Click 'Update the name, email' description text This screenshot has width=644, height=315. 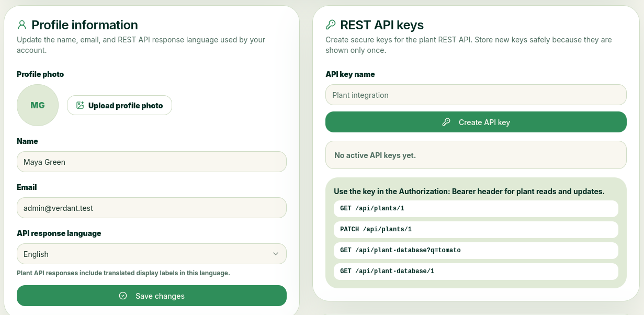click(141, 45)
